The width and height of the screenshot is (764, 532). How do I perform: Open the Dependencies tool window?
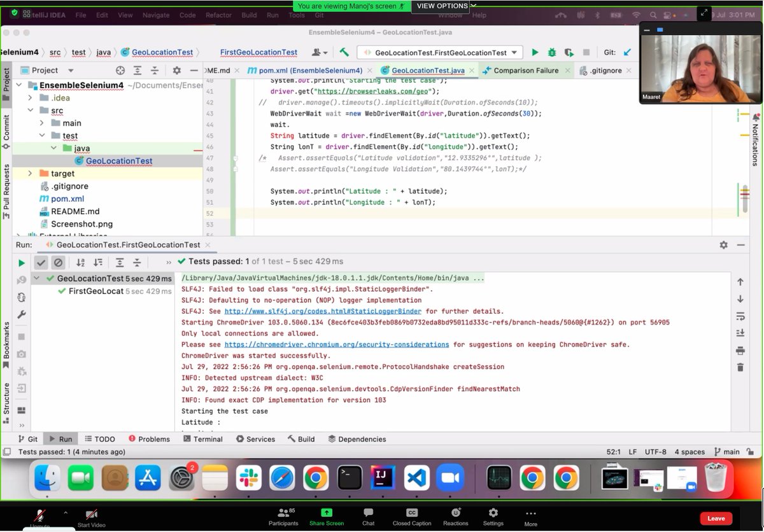(x=357, y=439)
